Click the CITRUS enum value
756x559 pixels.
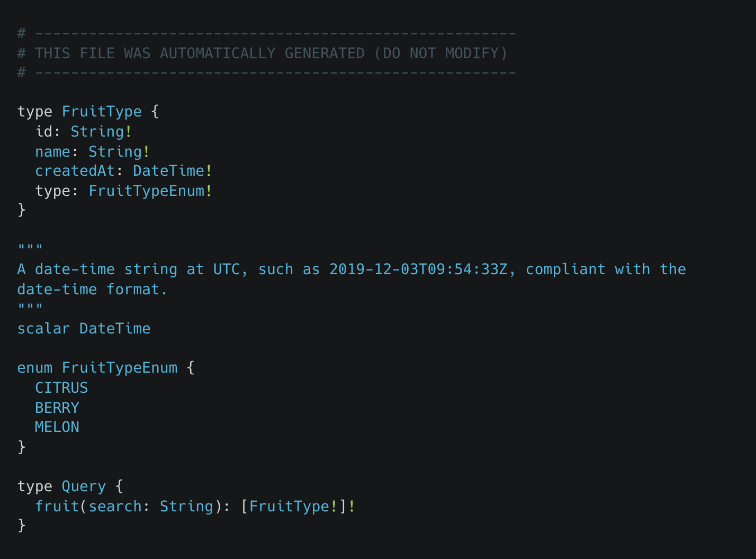(61, 388)
